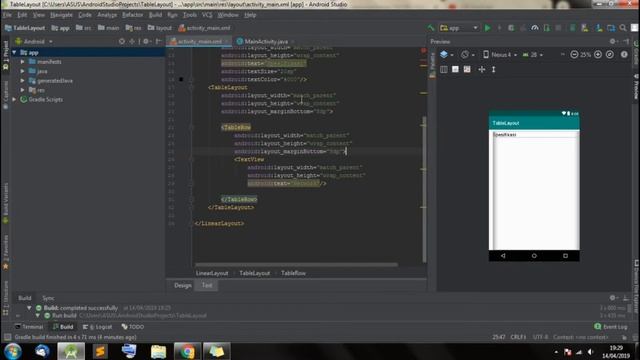Open the Android Profiler gauge icon
Image resolution: width=640 pixels, height=360 pixels.
535,28
